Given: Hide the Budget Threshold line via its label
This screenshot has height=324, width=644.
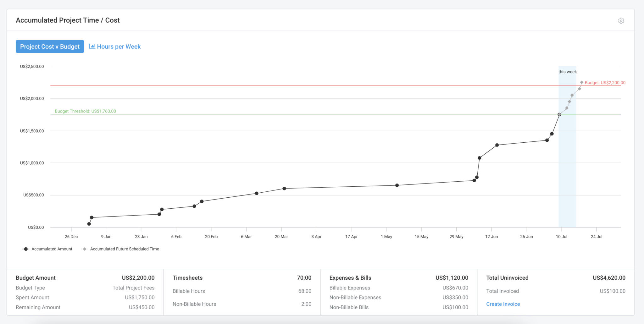Looking at the screenshot, I should tap(85, 111).
